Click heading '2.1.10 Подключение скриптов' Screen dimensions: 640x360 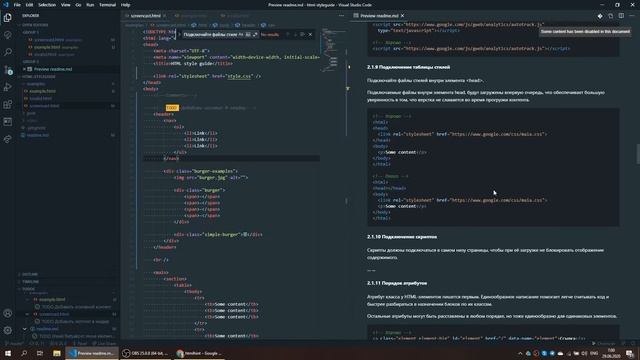click(402, 237)
